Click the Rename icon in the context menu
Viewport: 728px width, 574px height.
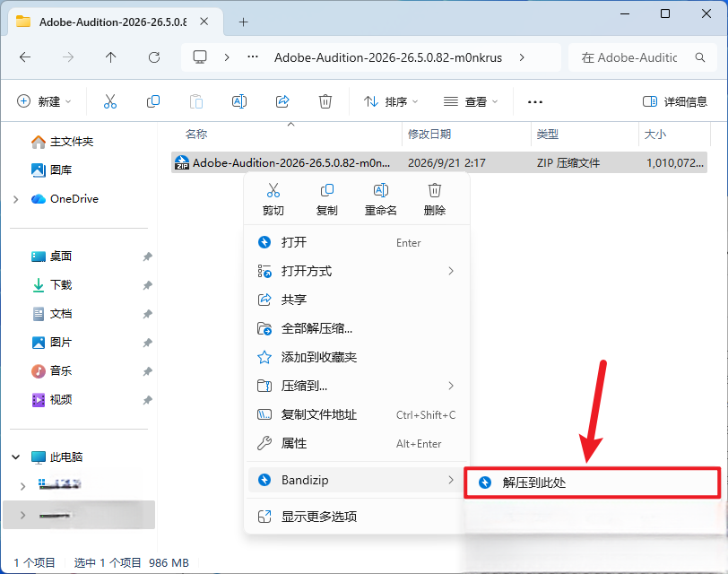tap(381, 190)
